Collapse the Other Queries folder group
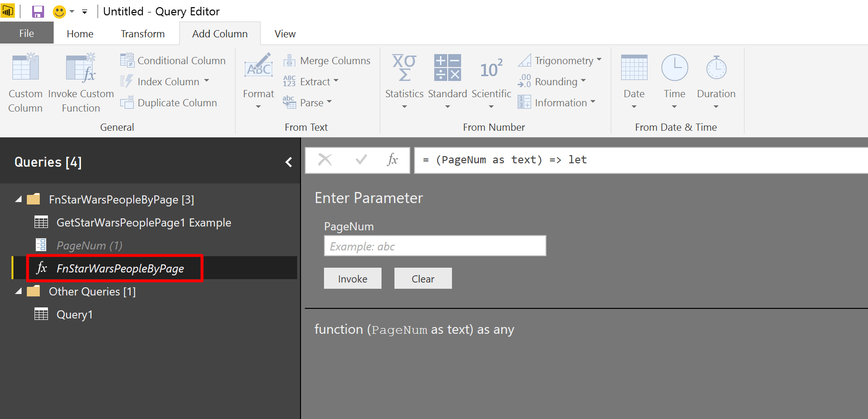This screenshot has height=419, width=868. click(18, 291)
